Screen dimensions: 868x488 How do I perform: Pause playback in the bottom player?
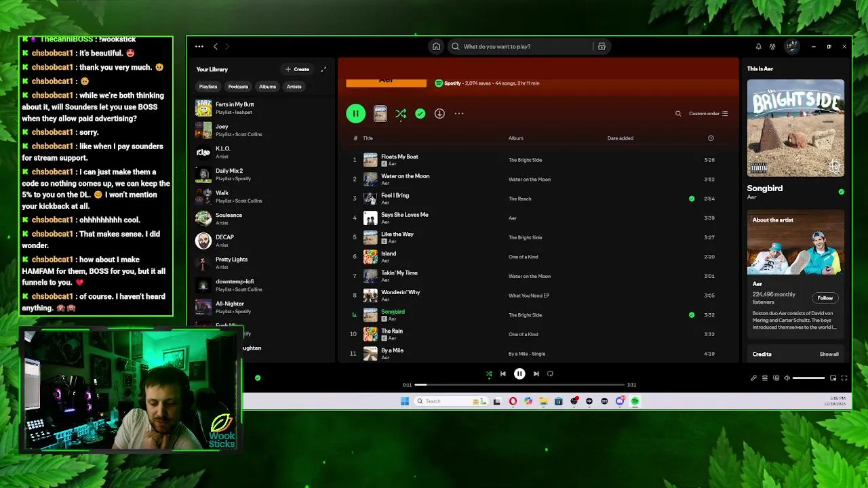click(519, 374)
